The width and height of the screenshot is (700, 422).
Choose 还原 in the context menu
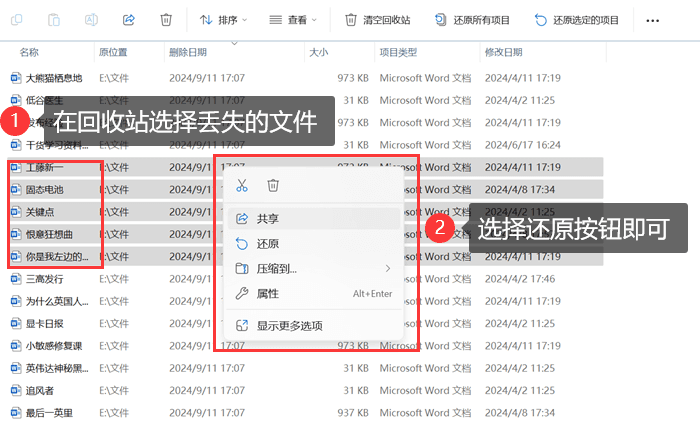[x=267, y=243]
